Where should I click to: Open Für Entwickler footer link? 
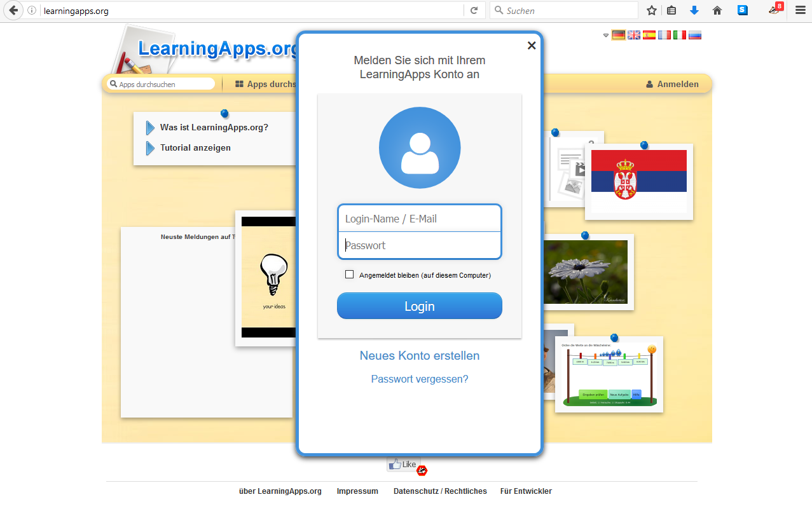(526, 491)
